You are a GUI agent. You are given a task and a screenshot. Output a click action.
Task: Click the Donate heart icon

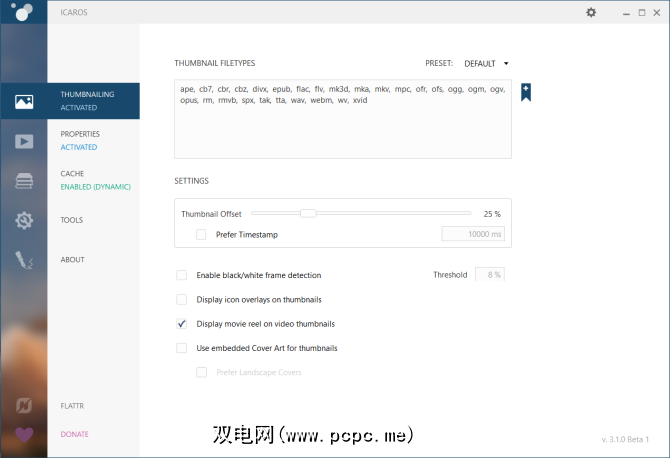tap(24, 435)
